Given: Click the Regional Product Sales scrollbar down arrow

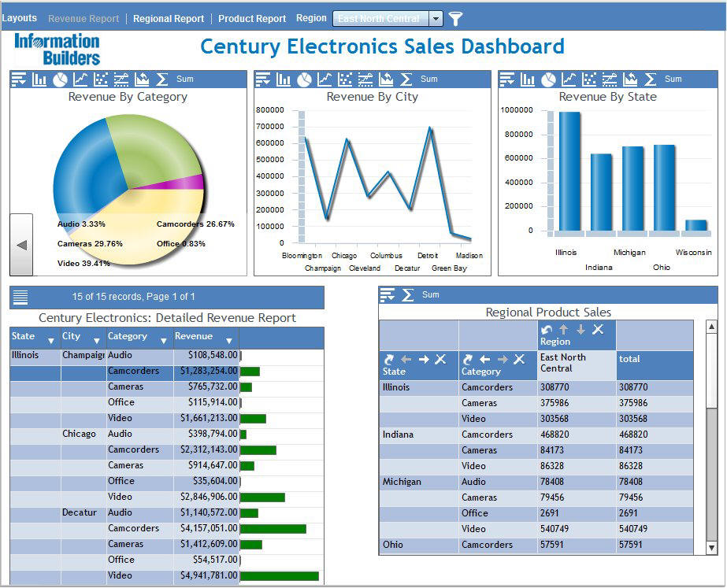Looking at the screenshot, I should pyautogui.click(x=712, y=548).
